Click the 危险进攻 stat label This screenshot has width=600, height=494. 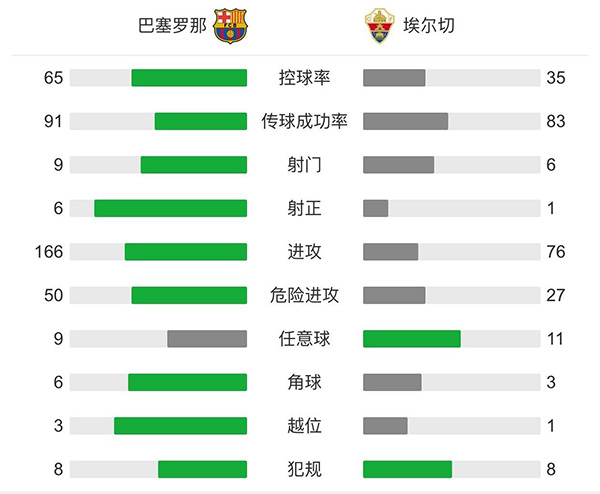(x=305, y=295)
